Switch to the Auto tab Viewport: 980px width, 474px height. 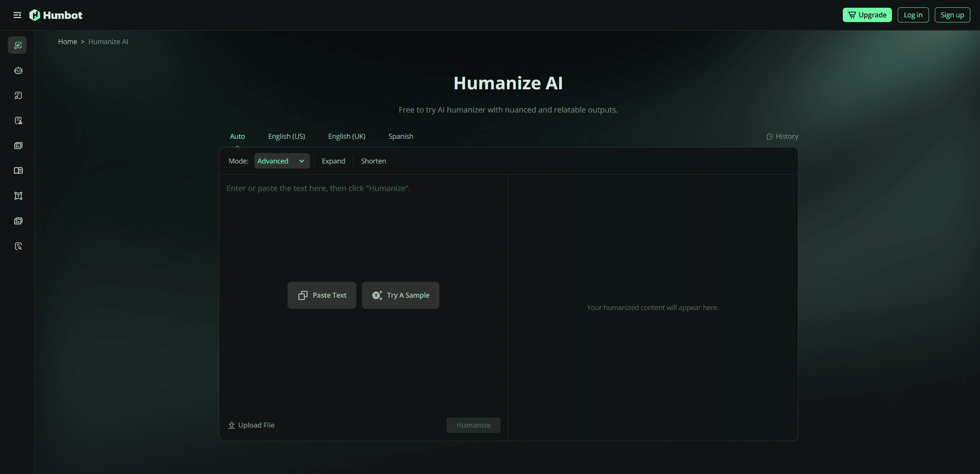pyautogui.click(x=237, y=136)
